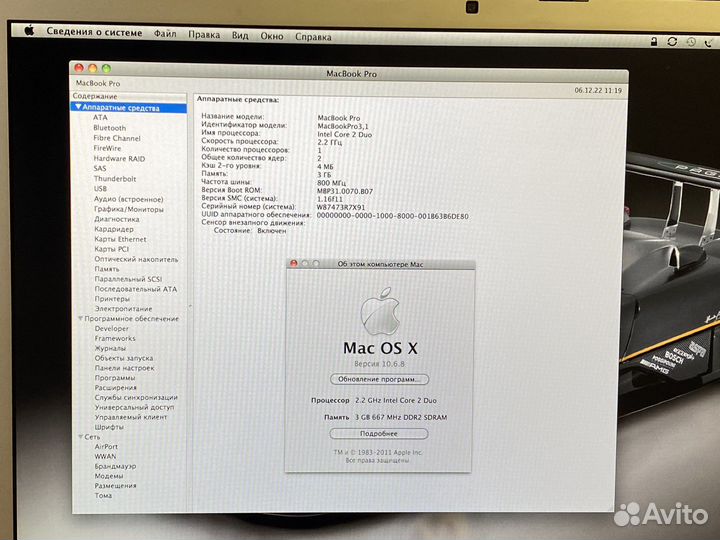Screen dimensions: 720x540
Task: Click the sync arrows menu bar icon
Action: tap(672, 42)
